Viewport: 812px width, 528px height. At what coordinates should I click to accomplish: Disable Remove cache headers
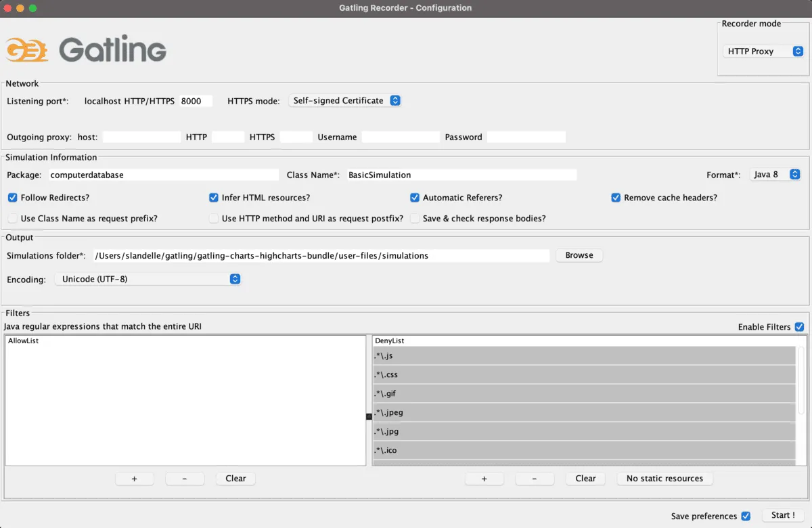click(616, 197)
